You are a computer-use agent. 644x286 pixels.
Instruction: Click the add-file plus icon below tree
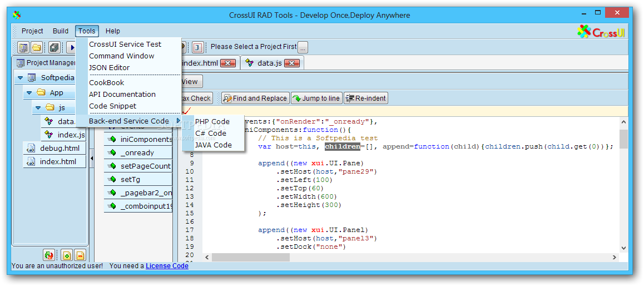pos(67,255)
